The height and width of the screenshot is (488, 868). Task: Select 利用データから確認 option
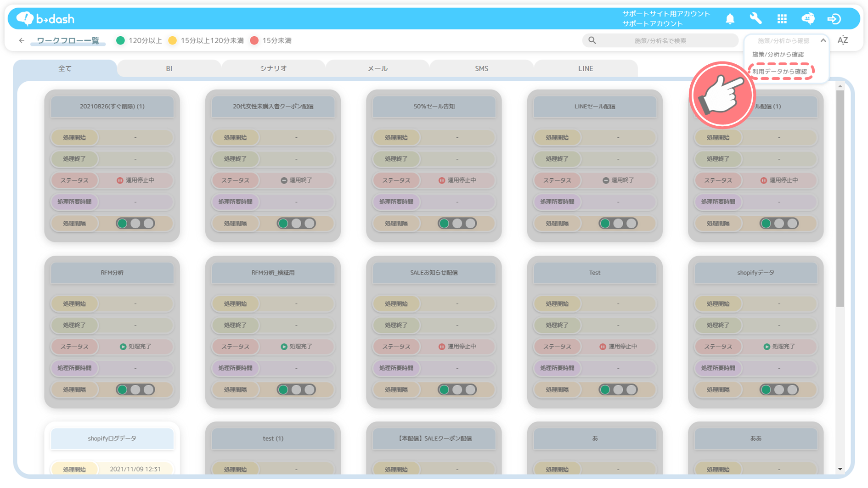click(x=780, y=72)
